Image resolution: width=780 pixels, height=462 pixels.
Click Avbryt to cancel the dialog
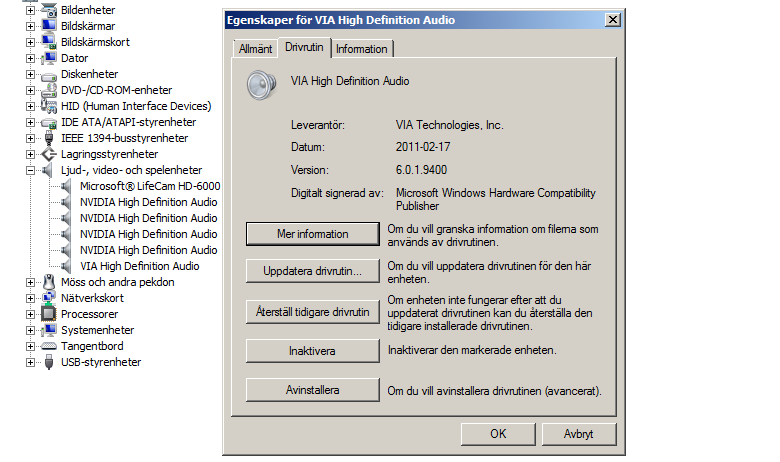pyautogui.click(x=579, y=434)
